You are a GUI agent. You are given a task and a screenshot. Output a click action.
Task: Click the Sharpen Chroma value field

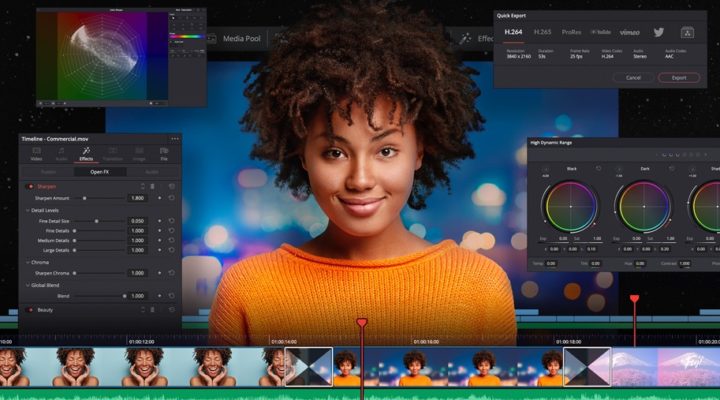pos(138,273)
